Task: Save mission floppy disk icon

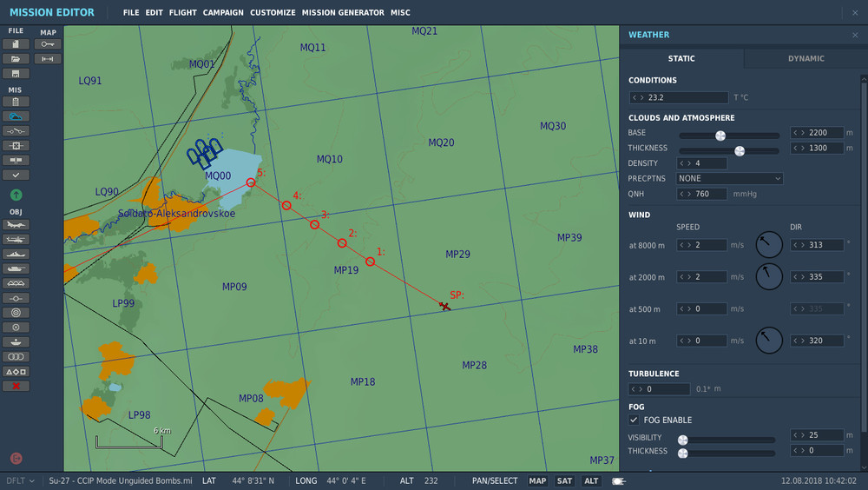Action: (16, 74)
